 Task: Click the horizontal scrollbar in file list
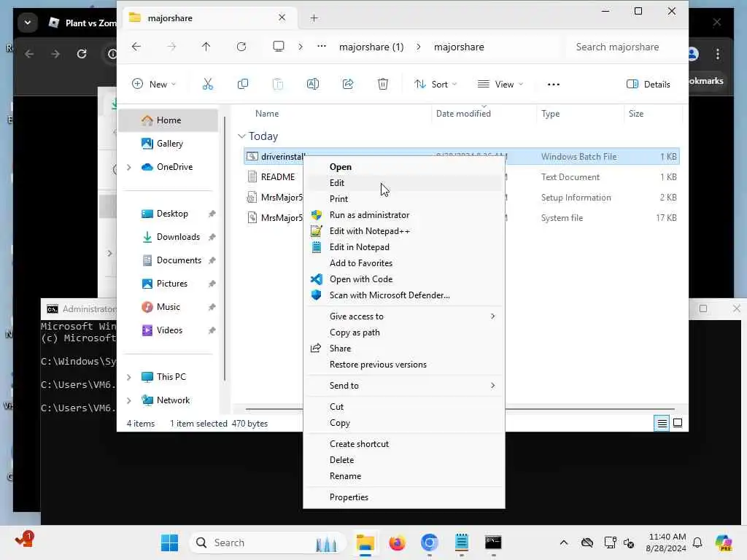click(x=460, y=409)
